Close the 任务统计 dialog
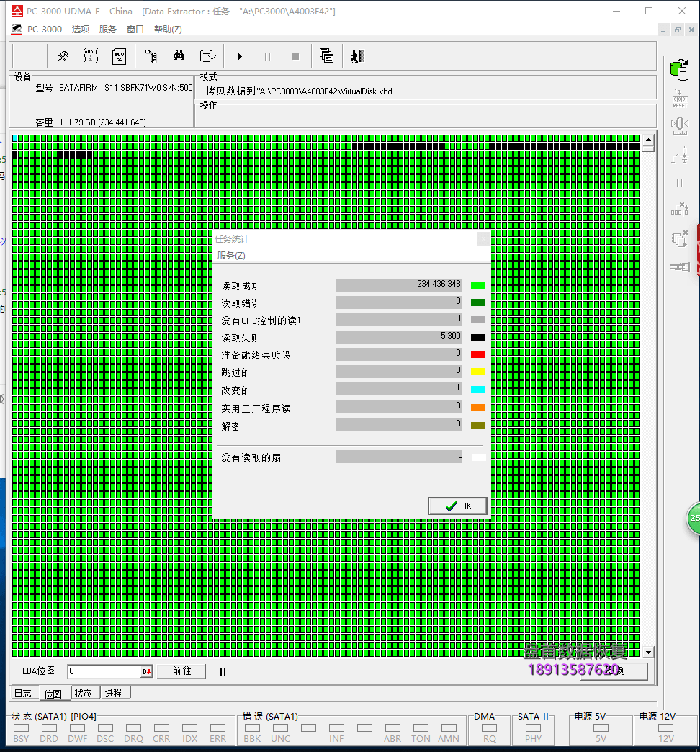The width and height of the screenshot is (700, 752). [483, 238]
